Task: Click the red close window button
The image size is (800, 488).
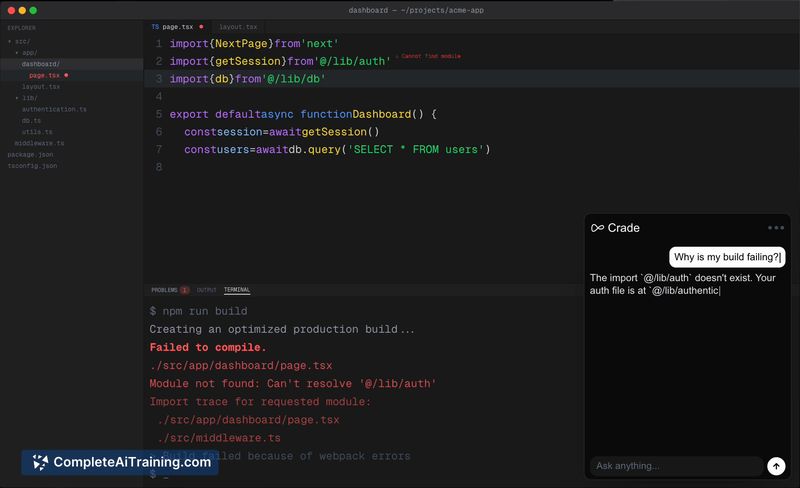Action: pos(11,10)
